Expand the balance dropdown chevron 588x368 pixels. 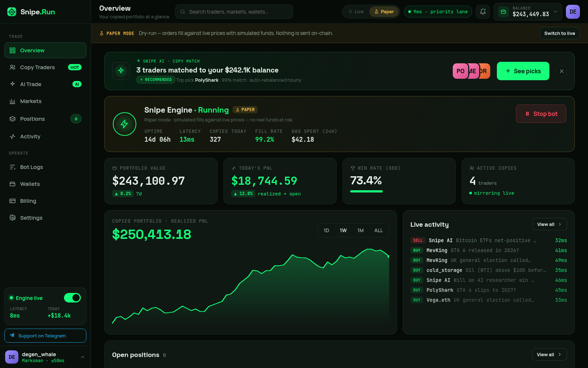[555, 12]
